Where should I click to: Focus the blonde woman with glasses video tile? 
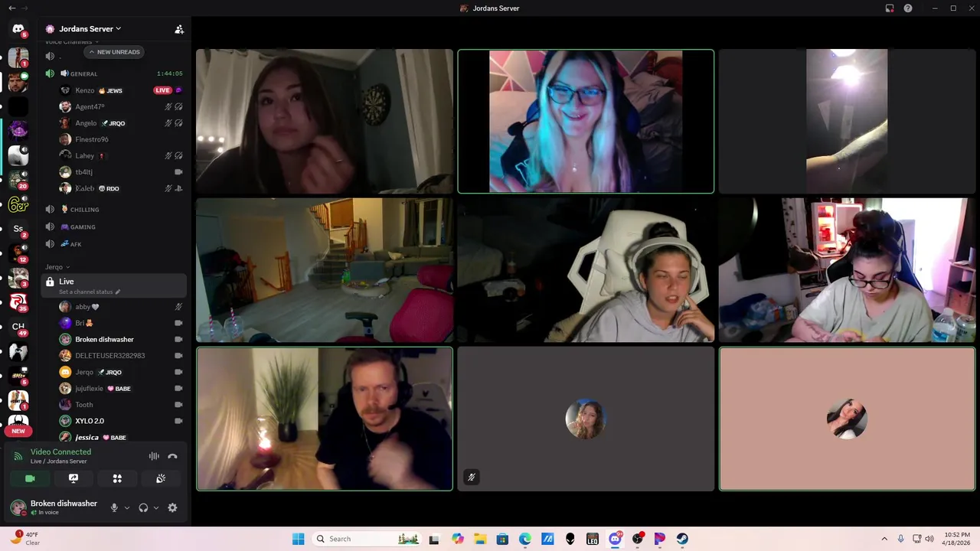pos(586,121)
